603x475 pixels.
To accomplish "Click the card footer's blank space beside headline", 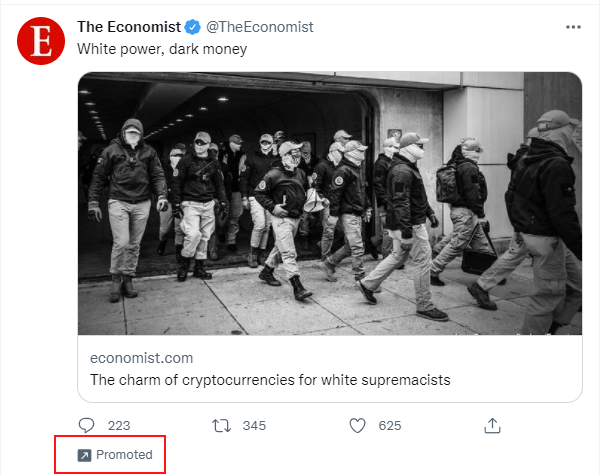I will (515, 380).
